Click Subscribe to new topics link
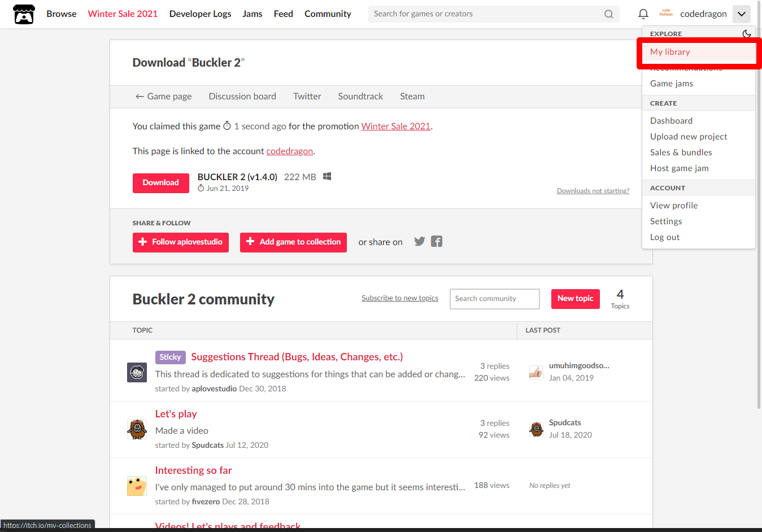This screenshot has height=532, width=762. tap(400, 298)
